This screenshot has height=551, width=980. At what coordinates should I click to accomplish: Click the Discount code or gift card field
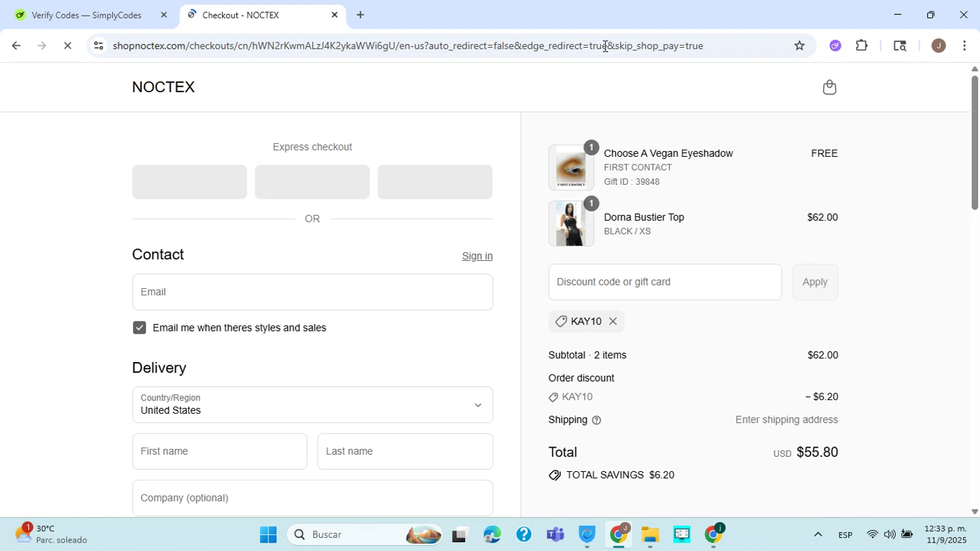[x=665, y=282]
